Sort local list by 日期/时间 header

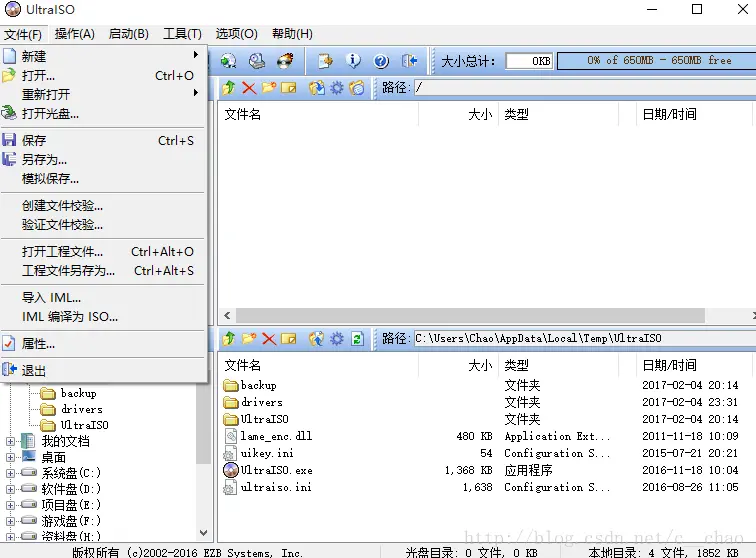tap(693, 365)
